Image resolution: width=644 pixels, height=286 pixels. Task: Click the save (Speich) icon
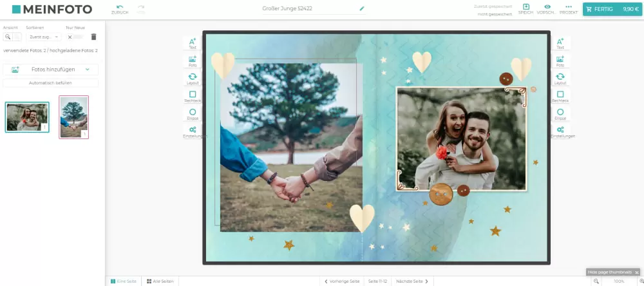coord(526,8)
